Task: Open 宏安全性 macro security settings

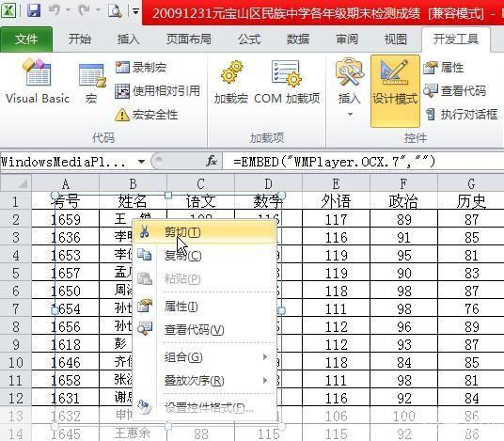Action: pyautogui.click(x=147, y=115)
